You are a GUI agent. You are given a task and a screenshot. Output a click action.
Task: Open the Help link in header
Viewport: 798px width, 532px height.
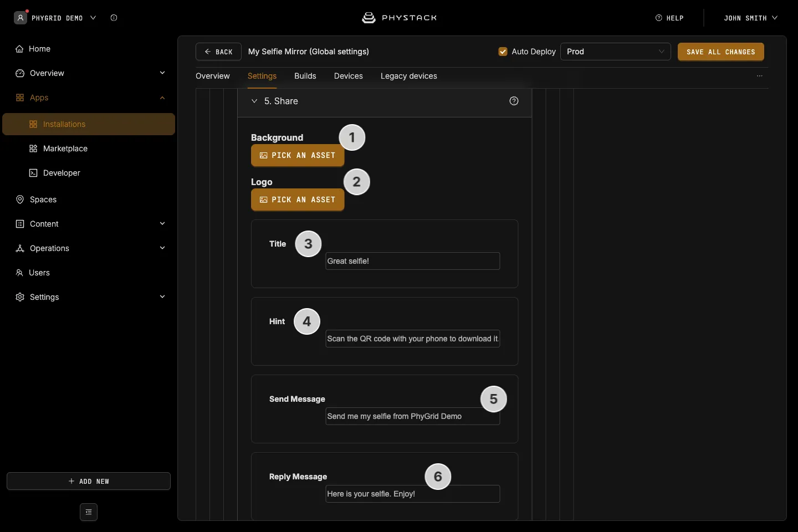click(669, 18)
